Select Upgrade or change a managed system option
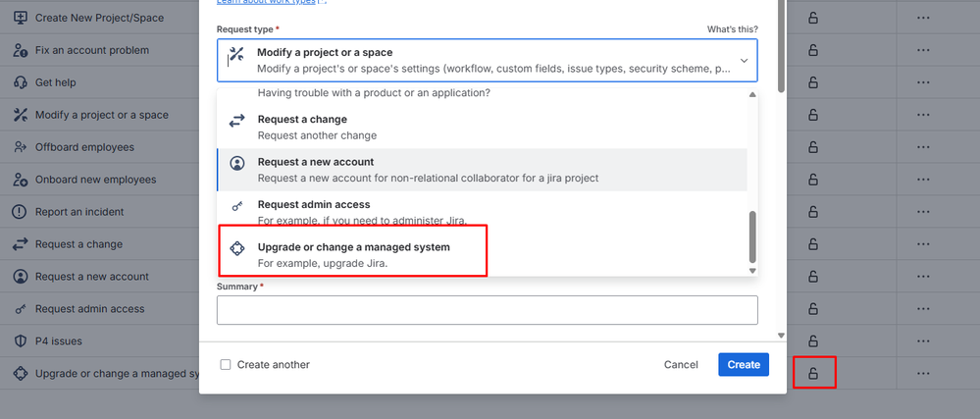 click(x=482, y=255)
